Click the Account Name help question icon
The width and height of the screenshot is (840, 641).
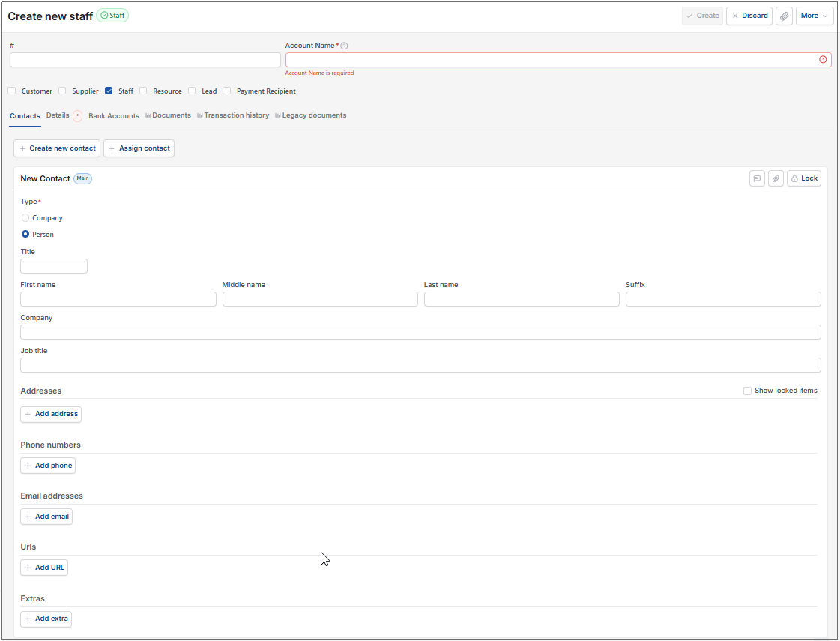(345, 46)
